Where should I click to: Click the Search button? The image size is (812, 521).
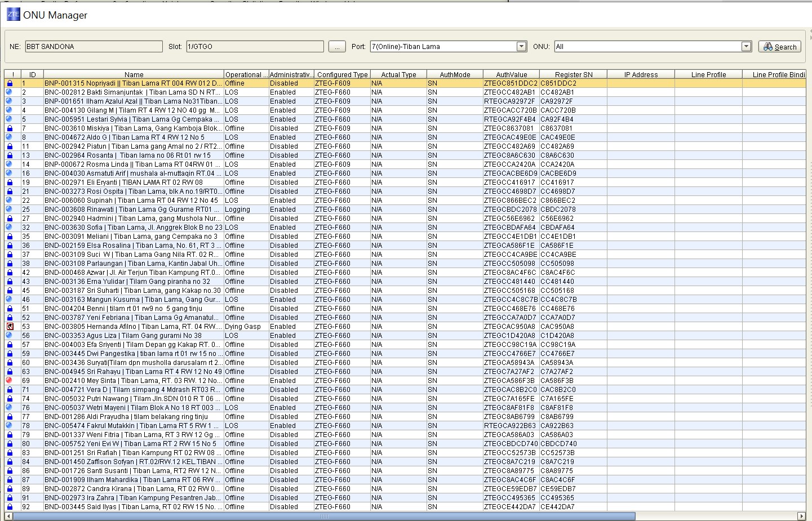[780, 47]
